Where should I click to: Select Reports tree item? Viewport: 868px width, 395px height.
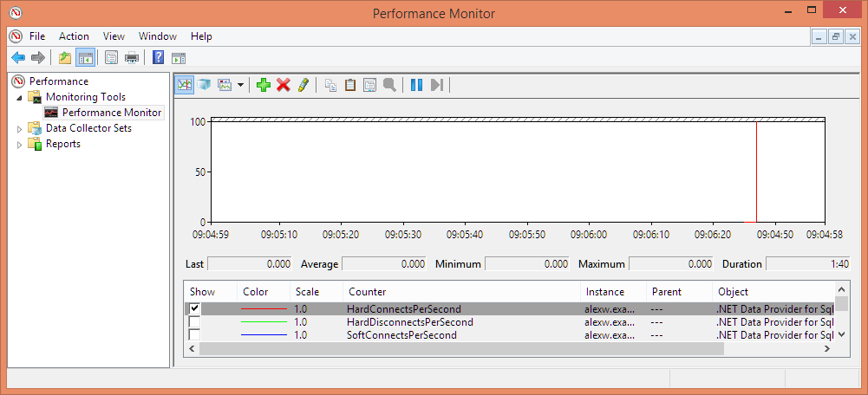click(62, 144)
